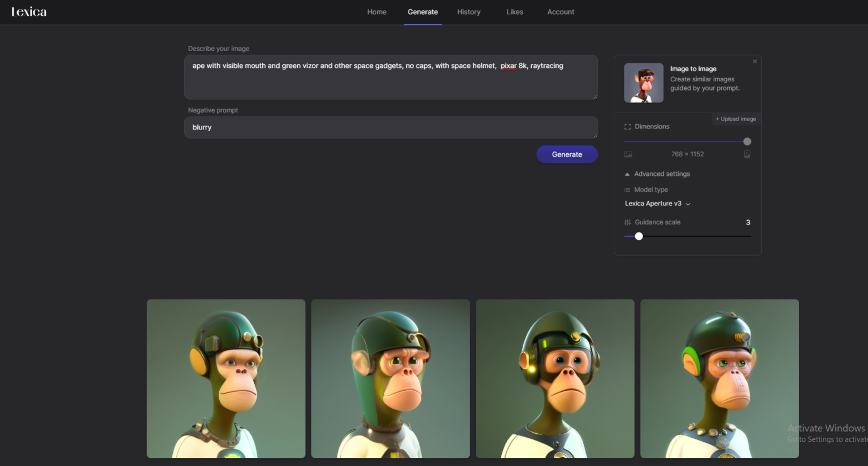Switch to the History tab
The image size is (868, 466).
click(x=468, y=12)
